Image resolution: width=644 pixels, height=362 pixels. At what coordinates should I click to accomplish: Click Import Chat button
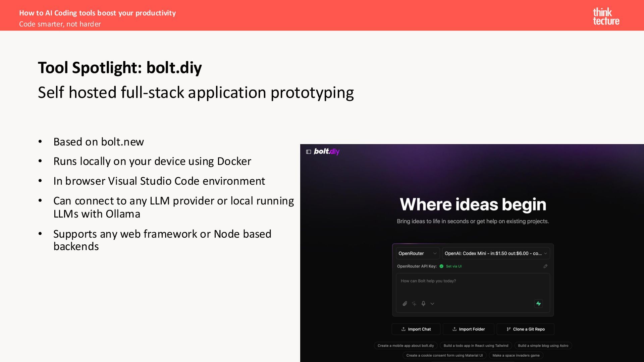(416, 329)
